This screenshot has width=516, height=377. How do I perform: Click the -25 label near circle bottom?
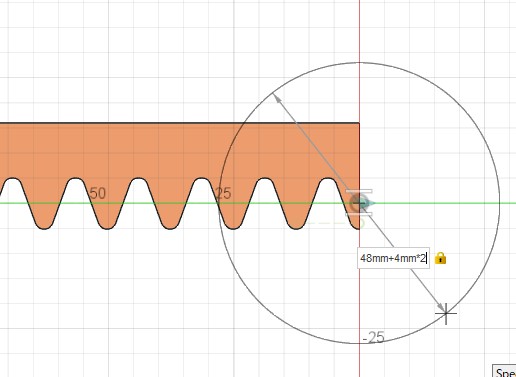tap(374, 337)
